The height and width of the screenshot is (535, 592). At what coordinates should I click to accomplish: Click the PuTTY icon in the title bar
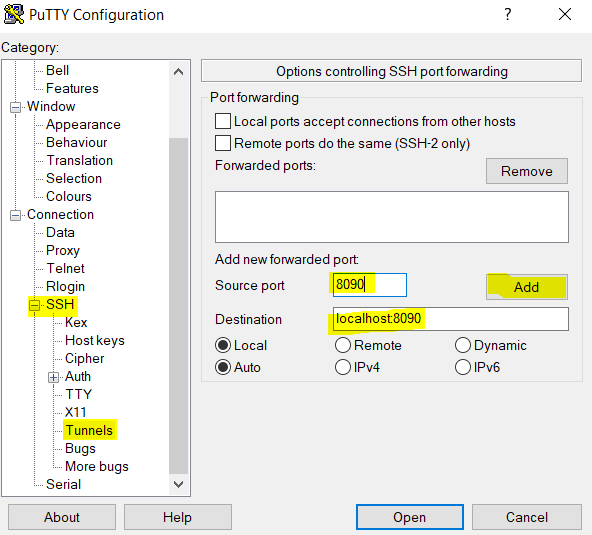[14, 14]
